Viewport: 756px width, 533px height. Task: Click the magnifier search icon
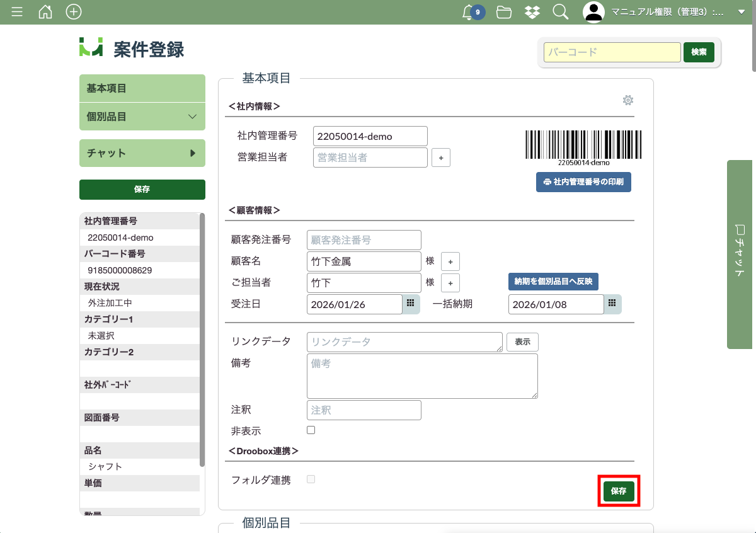[560, 12]
